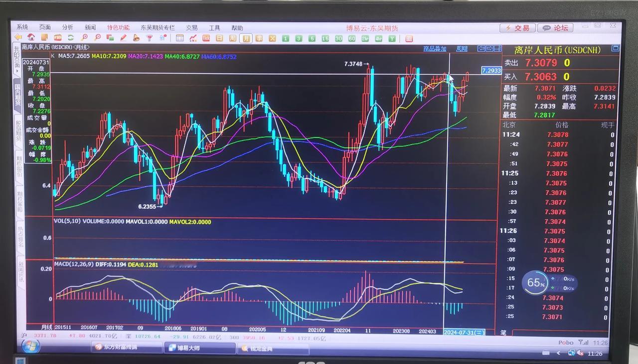Switch to the time-share line chart icon

click(193, 38)
